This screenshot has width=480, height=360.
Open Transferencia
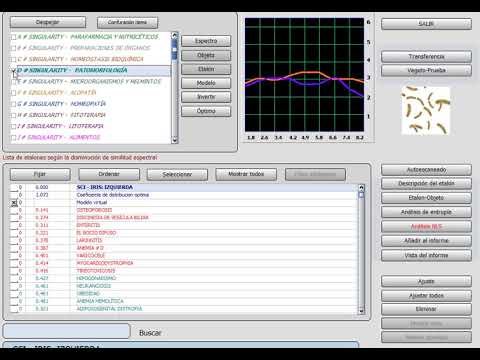pyautogui.click(x=426, y=57)
